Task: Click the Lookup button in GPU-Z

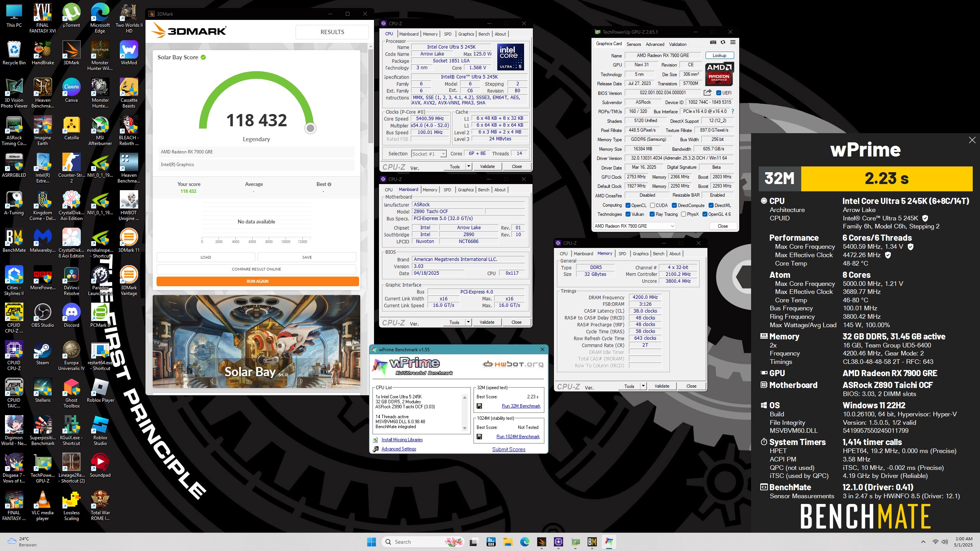Action: coord(719,55)
